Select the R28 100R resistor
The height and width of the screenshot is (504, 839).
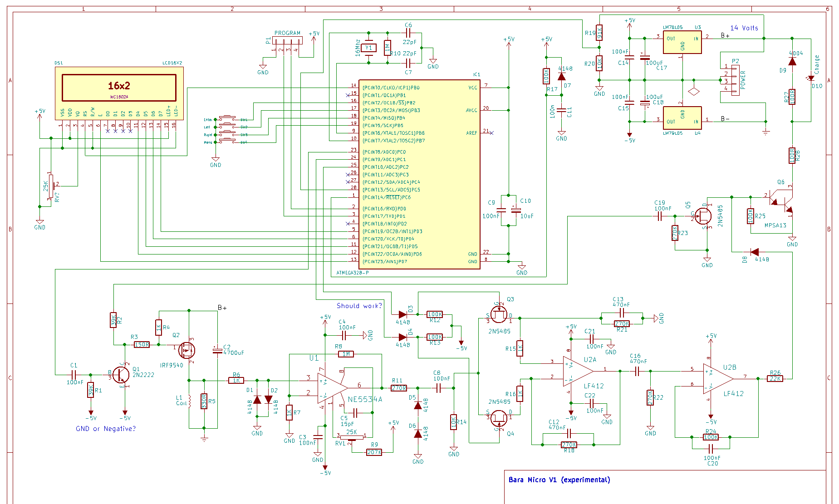792,156
